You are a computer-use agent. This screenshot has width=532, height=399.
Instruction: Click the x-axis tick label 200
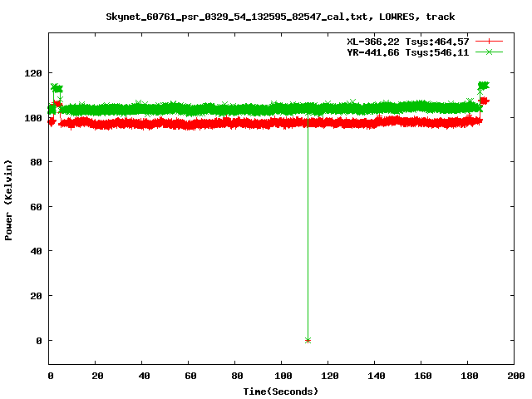pos(515,376)
